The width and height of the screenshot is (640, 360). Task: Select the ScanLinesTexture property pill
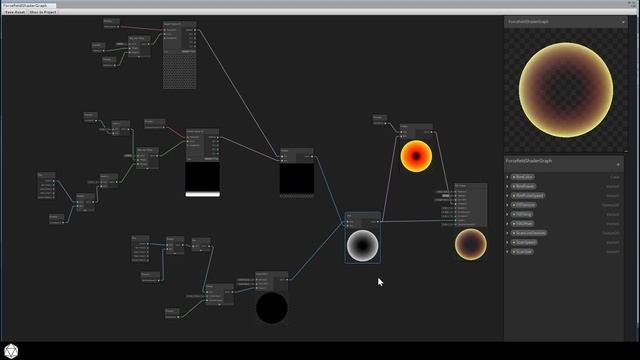529,233
